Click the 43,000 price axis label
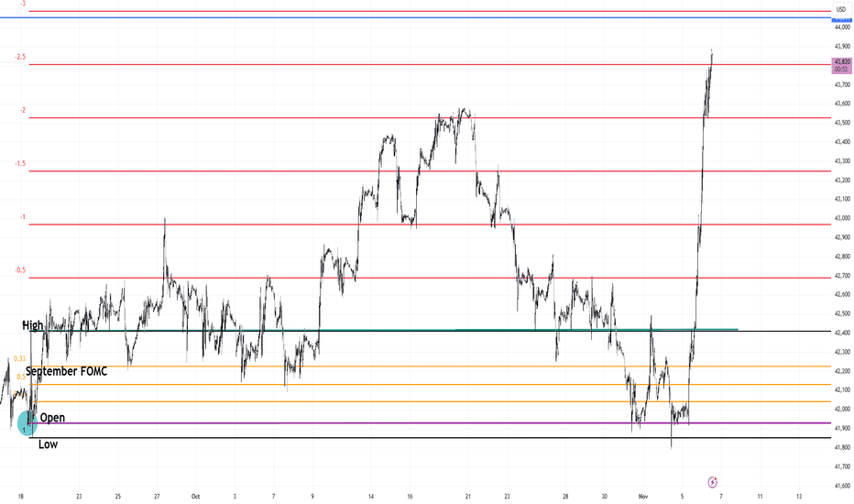The width and height of the screenshot is (854, 504). click(x=842, y=218)
